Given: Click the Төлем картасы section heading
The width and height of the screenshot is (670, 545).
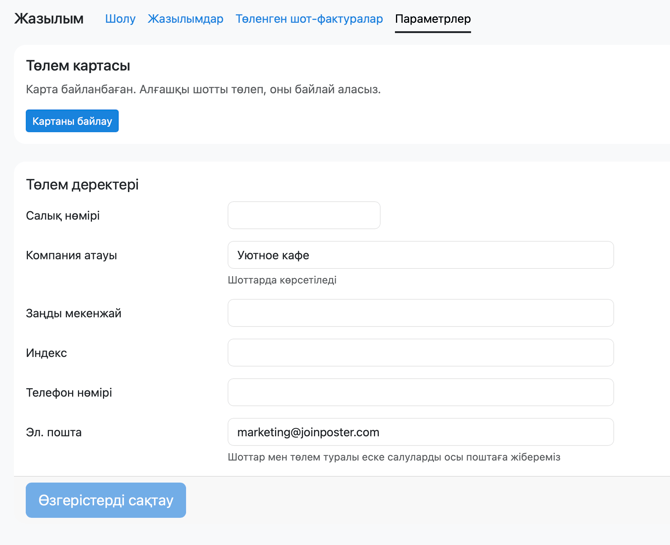Looking at the screenshot, I should click(78, 66).
